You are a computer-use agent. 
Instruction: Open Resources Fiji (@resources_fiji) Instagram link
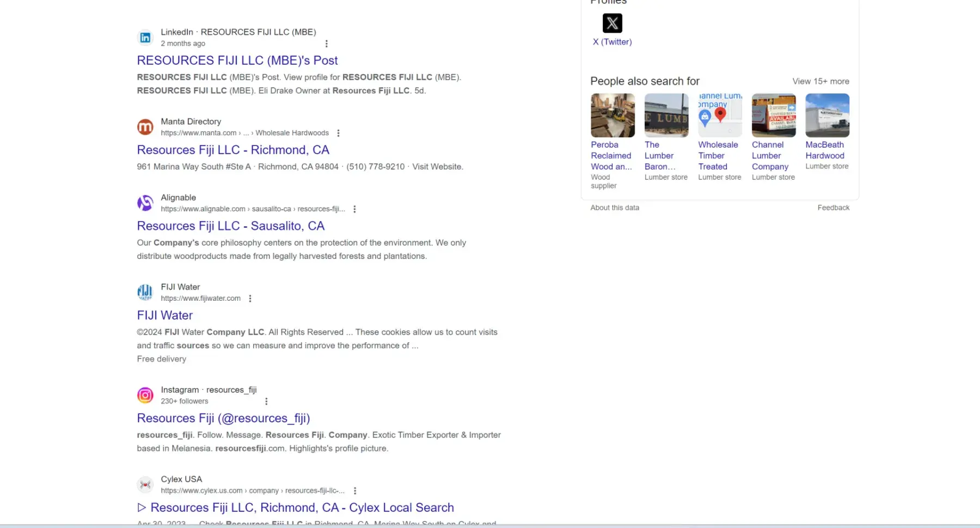tap(223, 418)
